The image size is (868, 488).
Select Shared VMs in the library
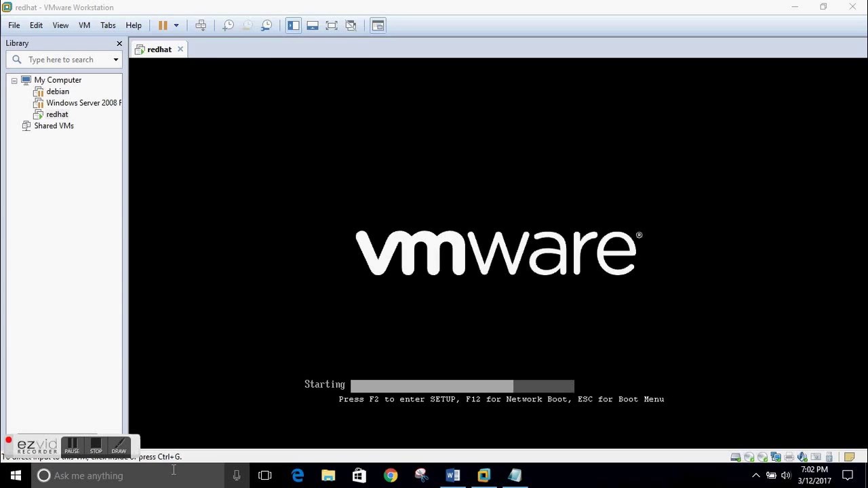click(54, 126)
